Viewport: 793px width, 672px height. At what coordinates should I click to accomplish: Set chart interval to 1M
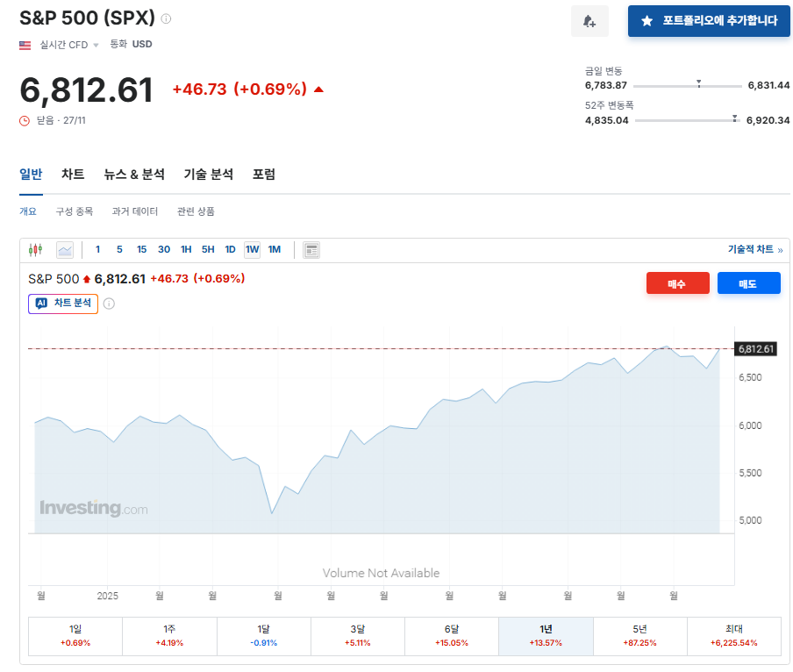[x=275, y=249]
